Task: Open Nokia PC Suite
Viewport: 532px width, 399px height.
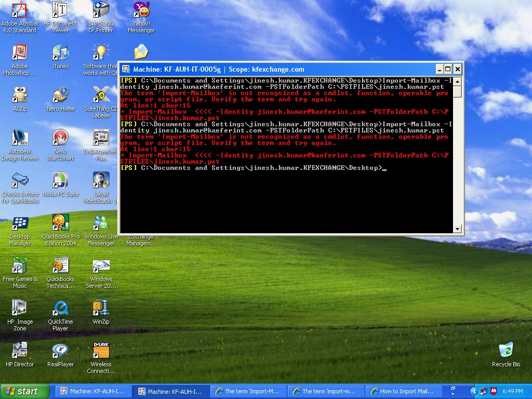Action: click(60, 181)
